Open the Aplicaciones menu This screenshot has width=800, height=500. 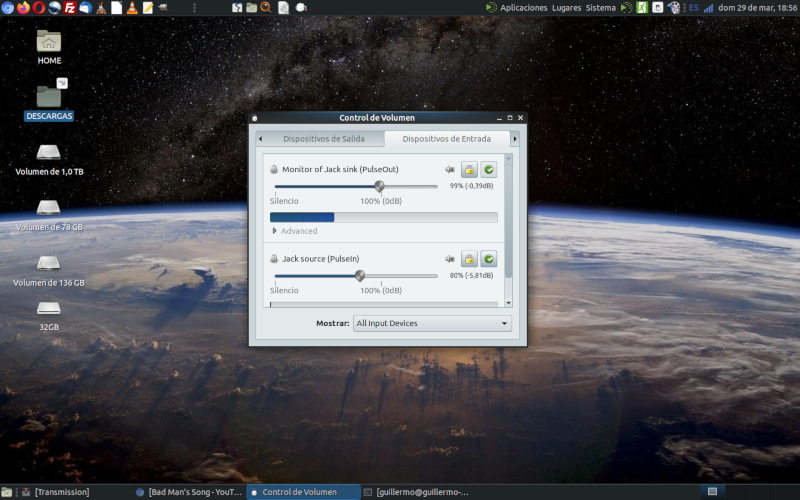pos(523,7)
